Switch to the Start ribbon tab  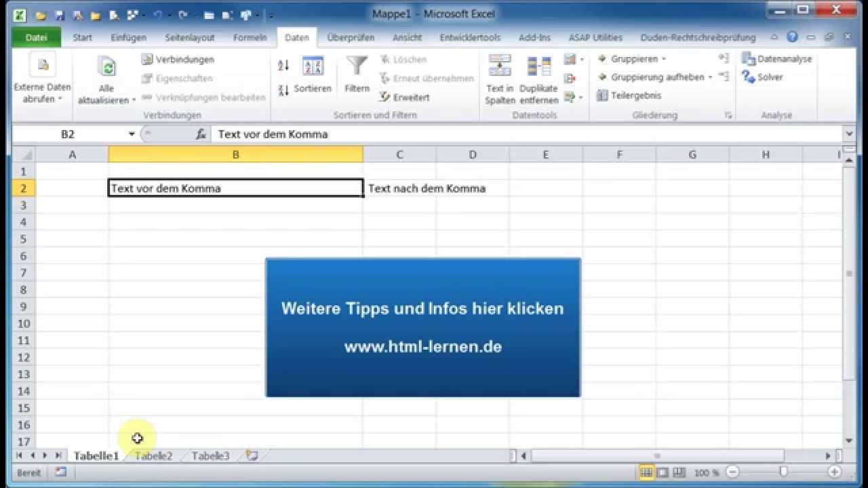tap(82, 38)
